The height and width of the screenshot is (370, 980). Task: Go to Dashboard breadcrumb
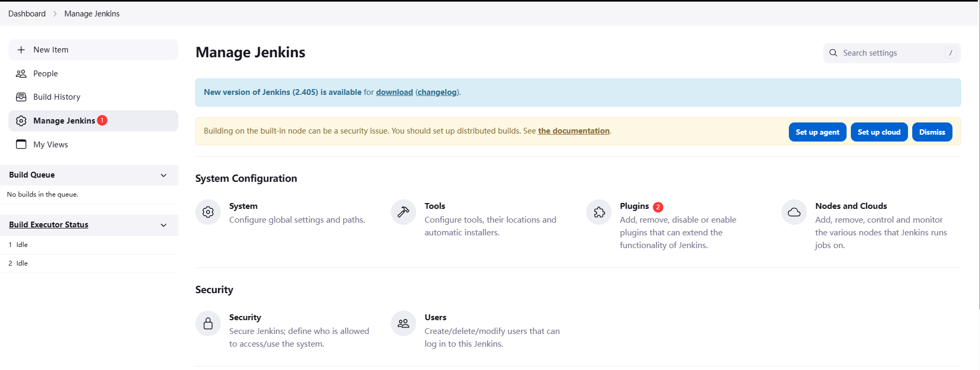[27, 14]
